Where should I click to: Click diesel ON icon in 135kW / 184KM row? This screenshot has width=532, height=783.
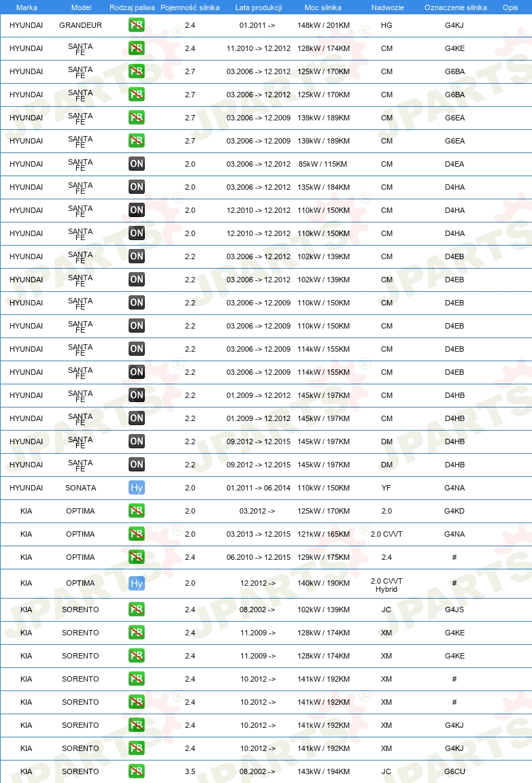point(136,187)
